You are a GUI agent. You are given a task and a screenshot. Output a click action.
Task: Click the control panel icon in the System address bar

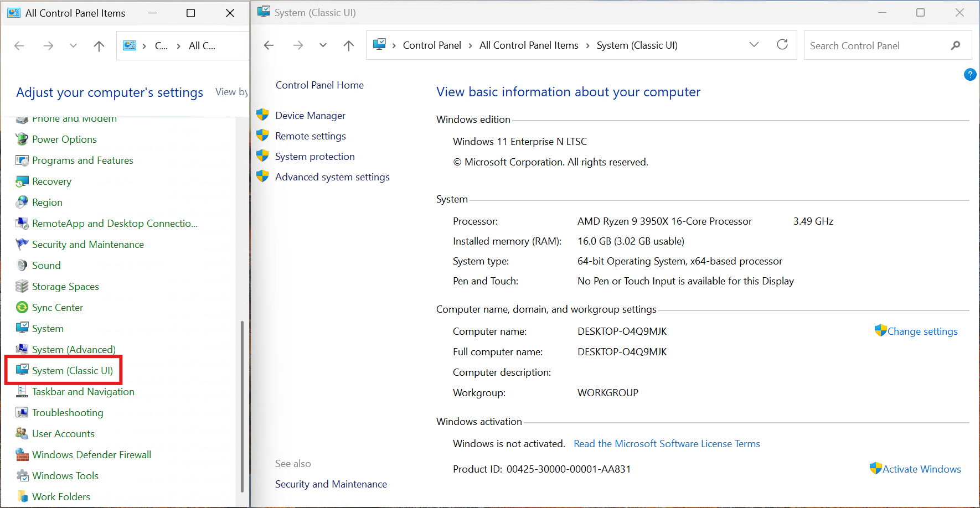379,44
